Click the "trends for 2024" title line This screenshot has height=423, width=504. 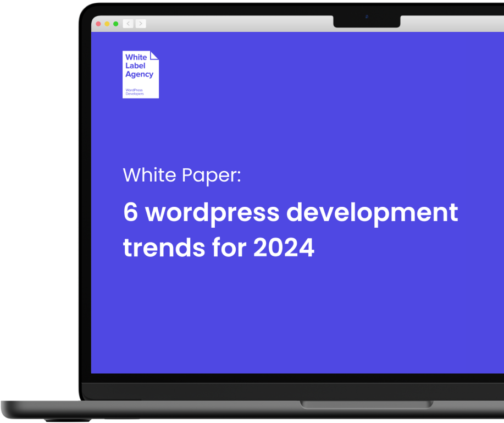tap(219, 248)
